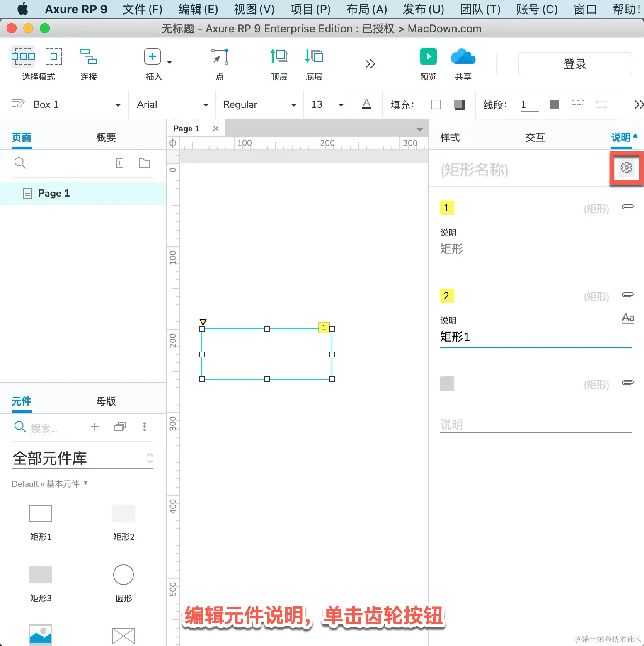Open the 文件 (F) menu
Image resolution: width=644 pixels, height=646 pixels.
point(143,9)
